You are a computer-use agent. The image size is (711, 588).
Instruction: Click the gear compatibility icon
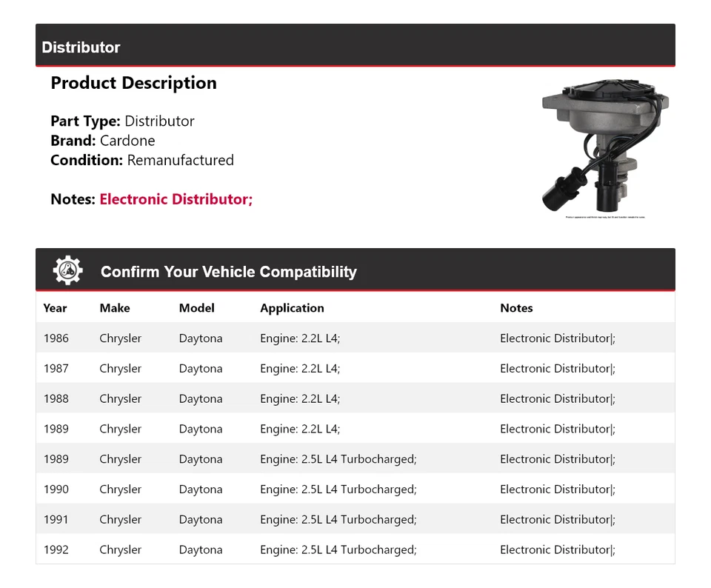click(68, 270)
